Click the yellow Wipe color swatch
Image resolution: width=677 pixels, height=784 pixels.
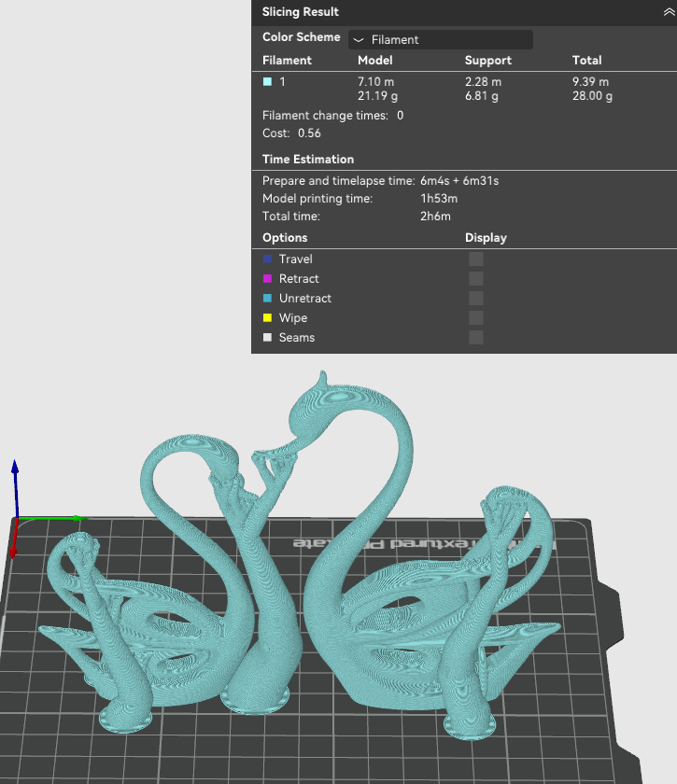tap(268, 317)
